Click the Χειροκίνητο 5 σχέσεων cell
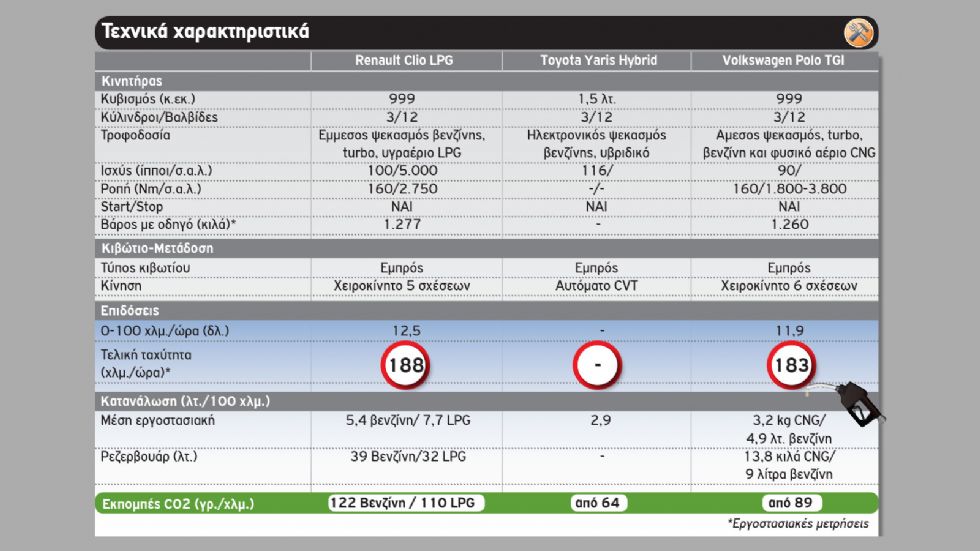 click(402, 285)
